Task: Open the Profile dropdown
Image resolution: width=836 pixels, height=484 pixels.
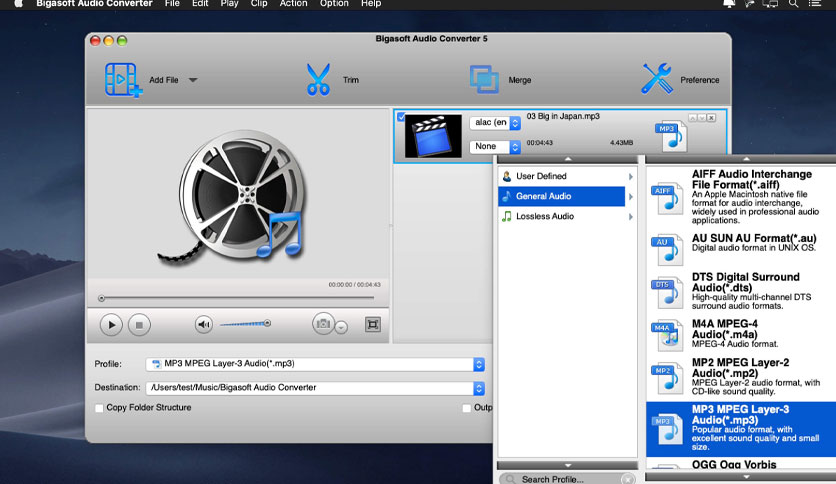Action: [315, 364]
